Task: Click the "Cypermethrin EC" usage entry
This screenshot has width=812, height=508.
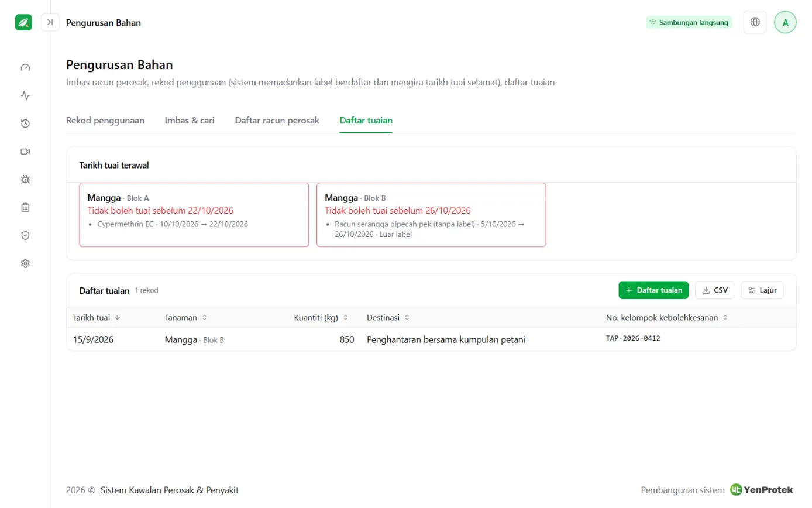Action: coord(173,224)
